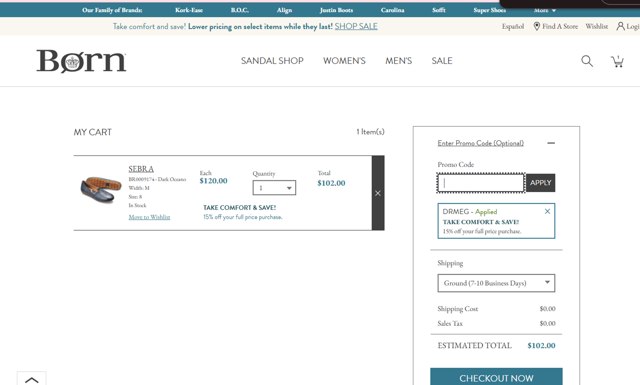Viewport: 640px width, 385px height.
Task: Remove SEBRA item with the X bar
Action: click(378, 193)
